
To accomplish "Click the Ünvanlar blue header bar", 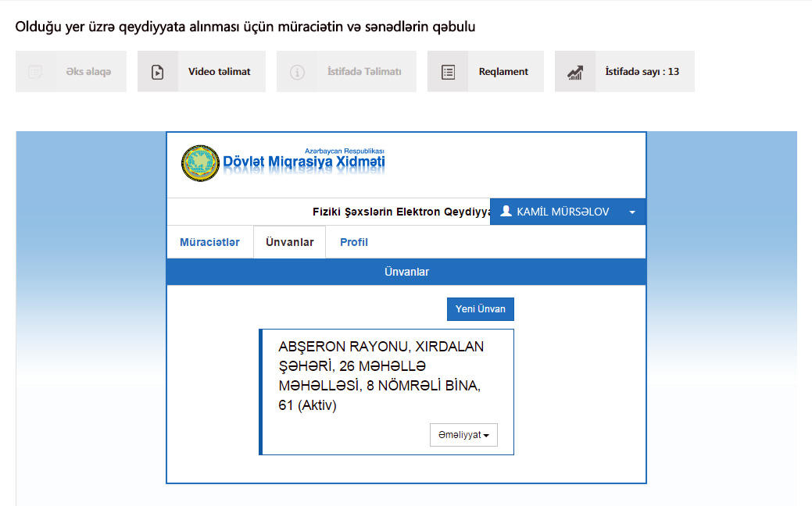I will [x=406, y=272].
